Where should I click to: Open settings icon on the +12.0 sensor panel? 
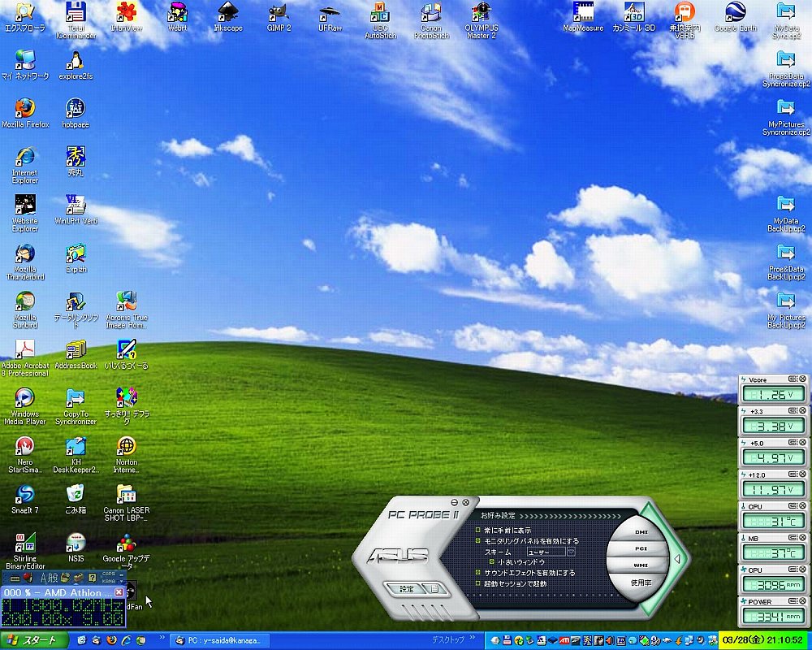tap(793, 474)
